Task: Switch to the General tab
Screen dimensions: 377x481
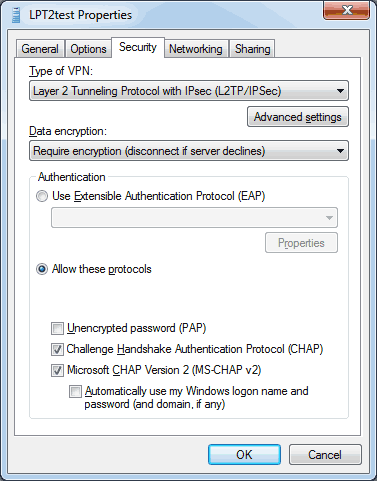Action: click(40, 49)
